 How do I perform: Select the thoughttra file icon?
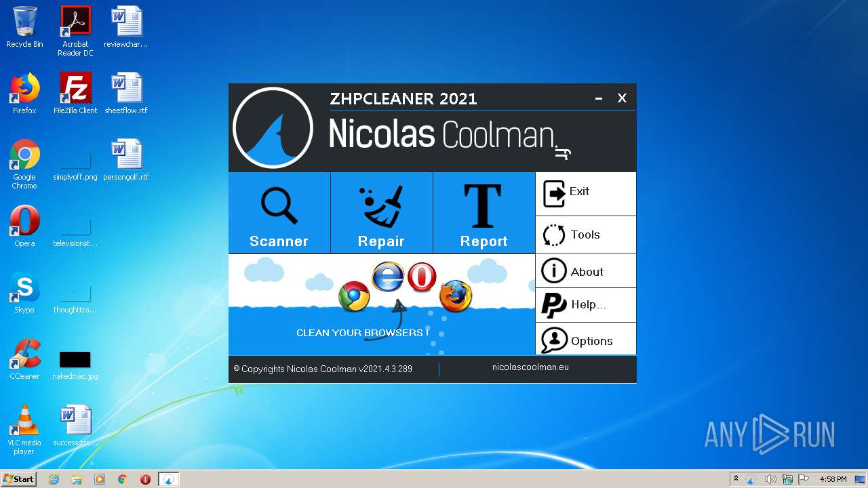(75, 300)
